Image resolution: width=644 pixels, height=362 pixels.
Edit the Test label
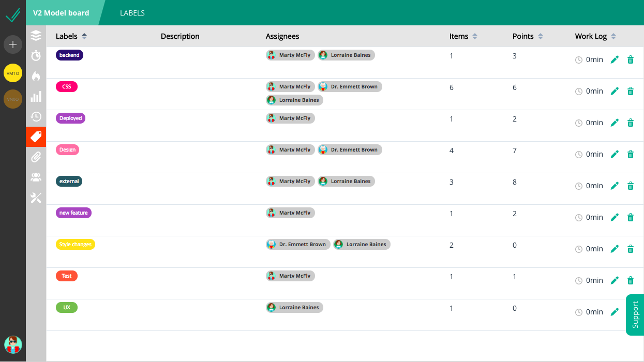coord(615,280)
